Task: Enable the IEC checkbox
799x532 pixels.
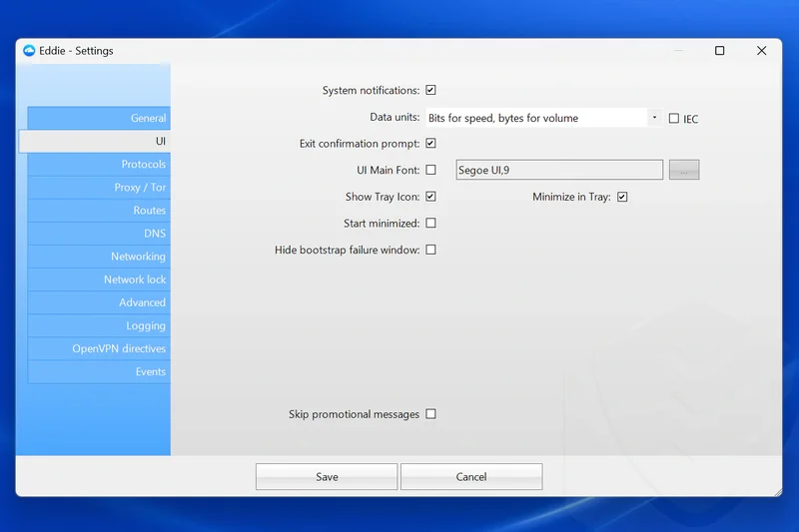Action: pos(674,118)
